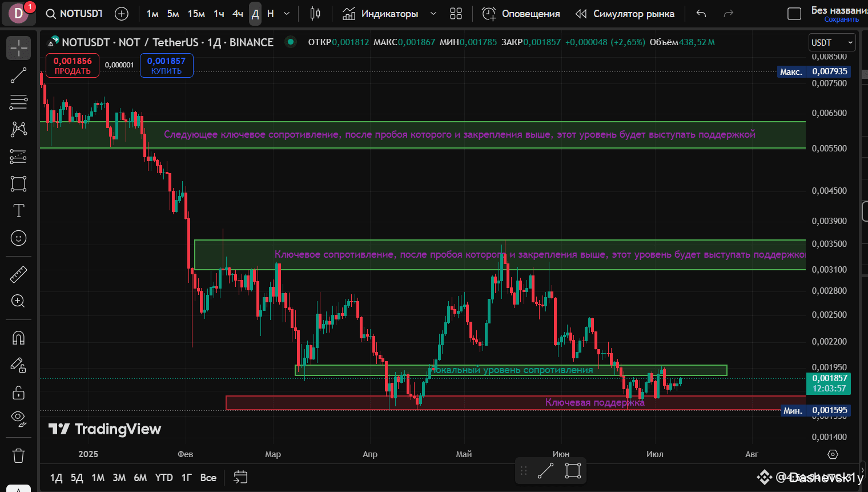Viewport: 868px width, 492px height.
Task: Select the text annotation tool
Action: (18, 211)
